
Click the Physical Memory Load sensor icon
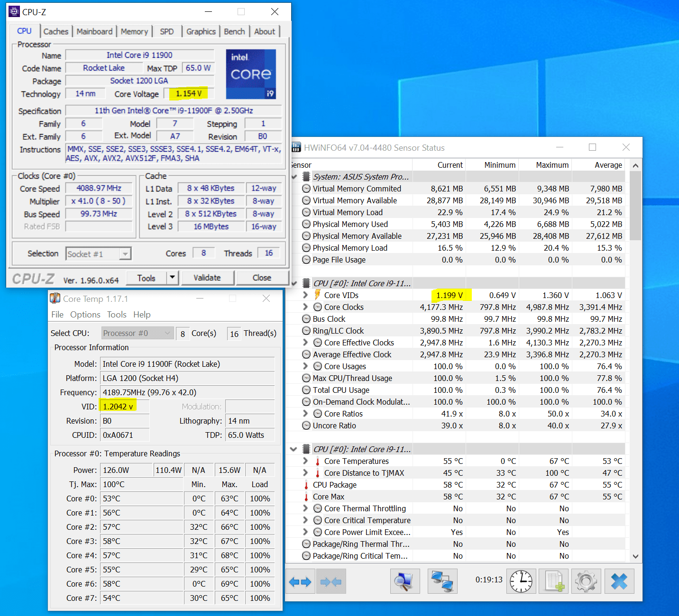(306, 248)
